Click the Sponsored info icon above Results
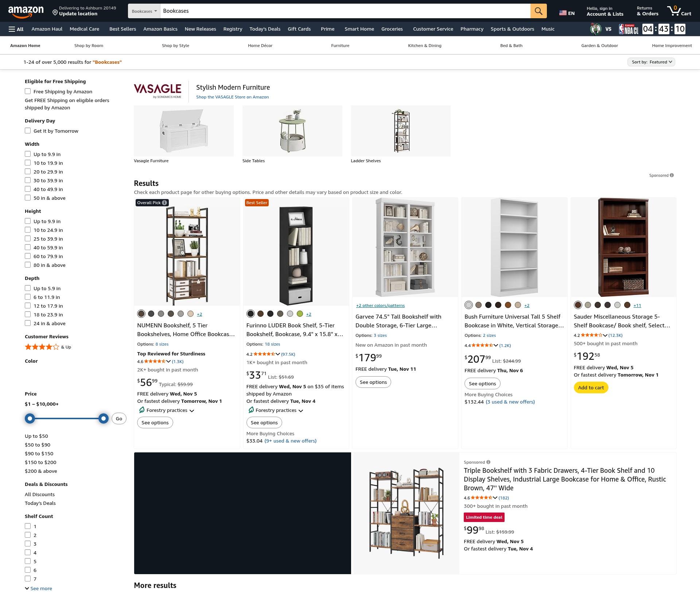The height and width of the screenshot is (592, 700). point(672,175)
